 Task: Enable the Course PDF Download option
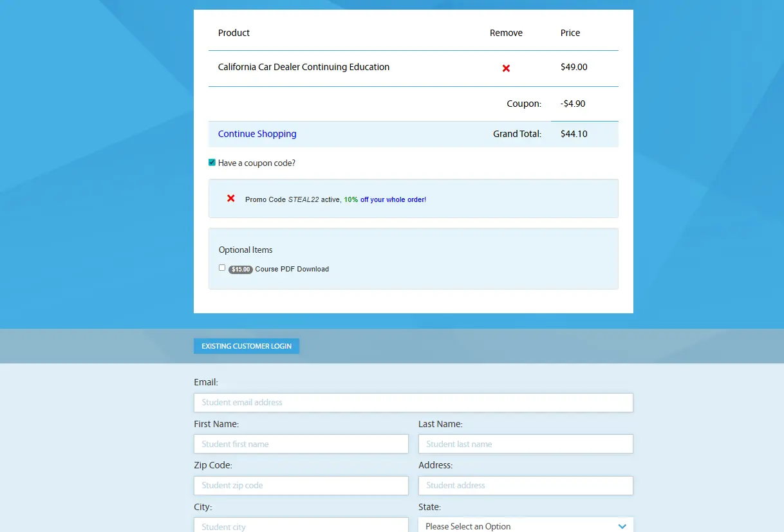[x=222, y=268]
